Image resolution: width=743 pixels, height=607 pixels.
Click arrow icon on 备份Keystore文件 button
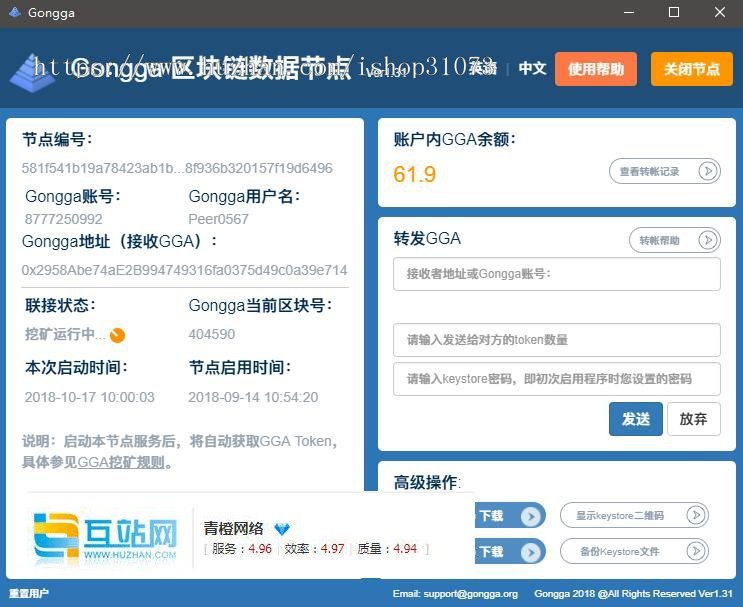(x=696, y=551)
